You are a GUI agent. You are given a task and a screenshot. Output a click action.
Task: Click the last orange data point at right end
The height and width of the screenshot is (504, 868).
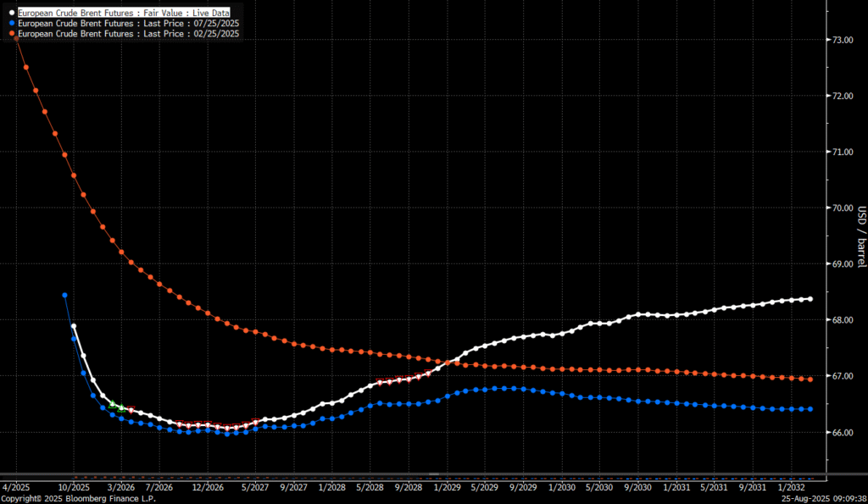click(810, 379)
